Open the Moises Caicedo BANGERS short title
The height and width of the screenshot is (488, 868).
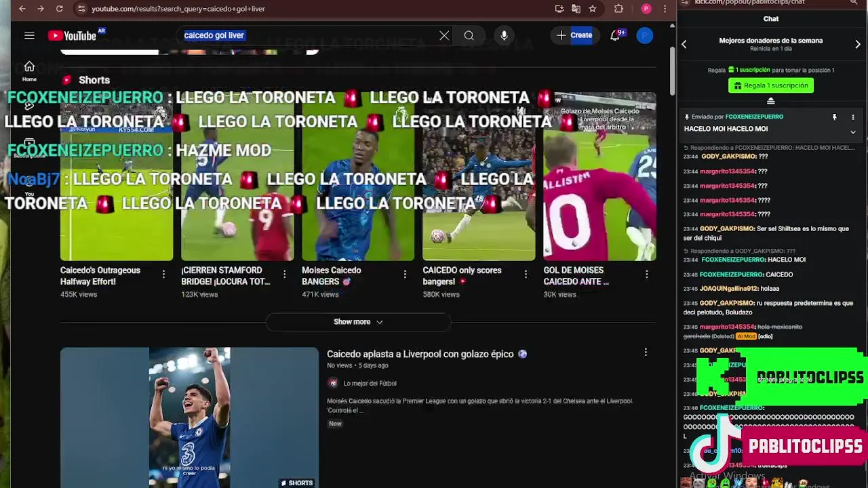(x=332, y=276)
